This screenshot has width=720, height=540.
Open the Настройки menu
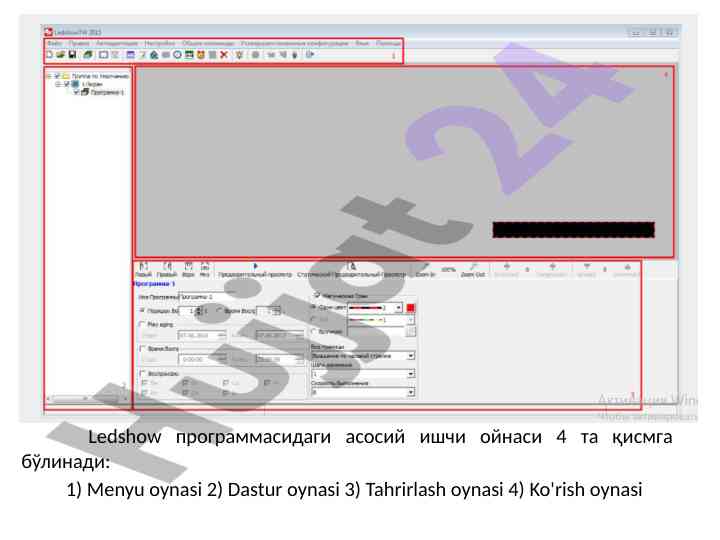[x=160, y=43]
